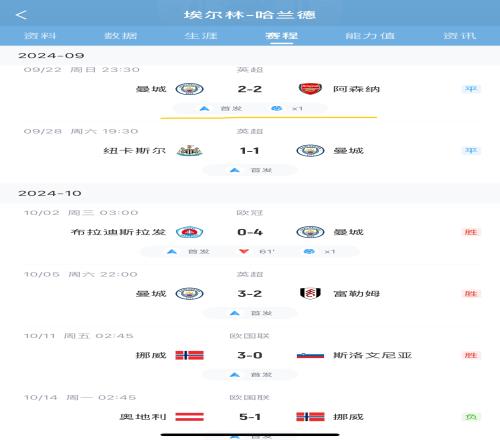The width and height of the screenshot is (500, 440).
Task: Open the 资讯 tab
Action: point(460,35)
